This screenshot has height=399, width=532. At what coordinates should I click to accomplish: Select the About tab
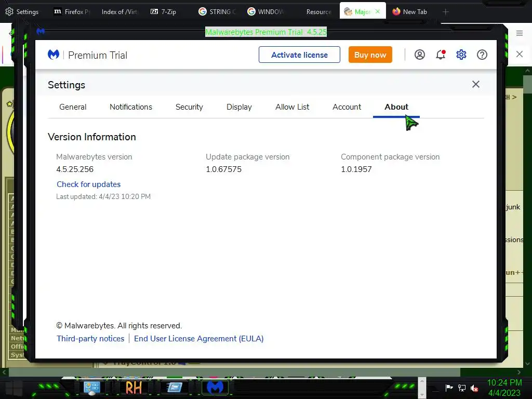tap(396, 107)
